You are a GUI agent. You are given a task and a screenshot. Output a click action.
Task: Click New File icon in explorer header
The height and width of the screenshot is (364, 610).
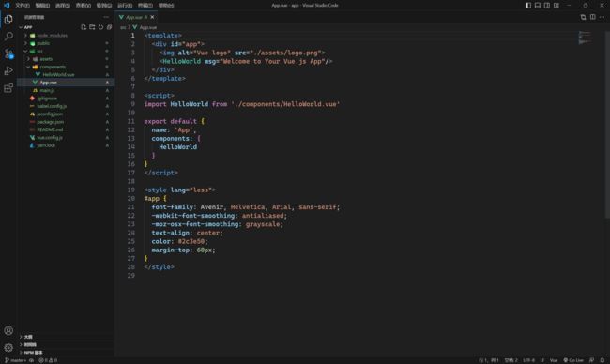coord(84,27)
